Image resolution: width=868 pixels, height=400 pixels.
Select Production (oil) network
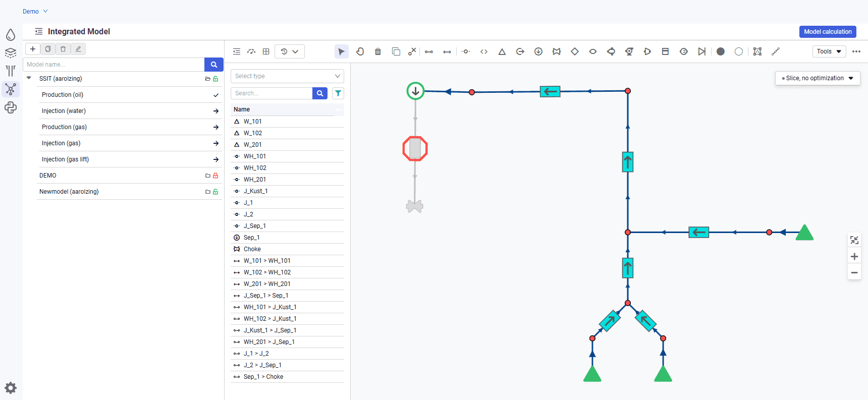coord(130,95)
